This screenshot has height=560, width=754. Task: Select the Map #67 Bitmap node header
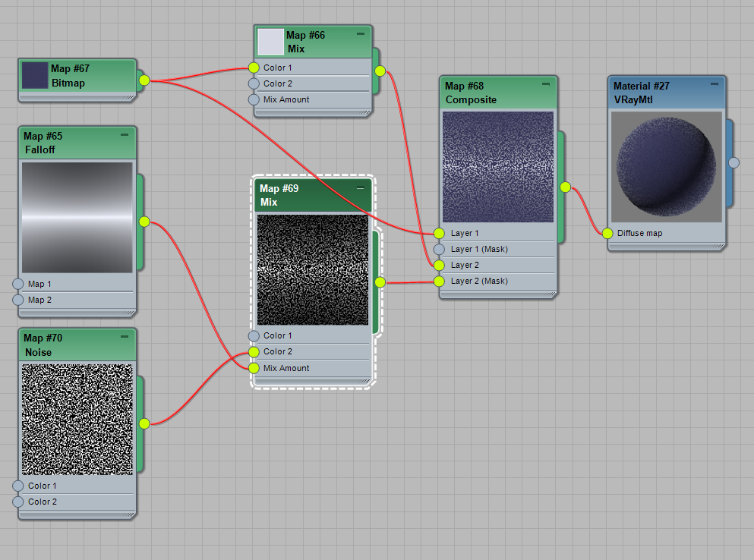84,75
